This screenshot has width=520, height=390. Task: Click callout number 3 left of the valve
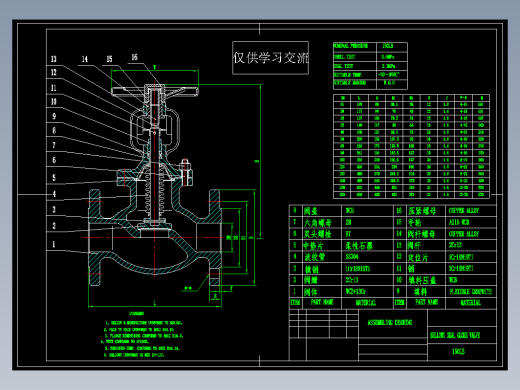click(54, 210)
